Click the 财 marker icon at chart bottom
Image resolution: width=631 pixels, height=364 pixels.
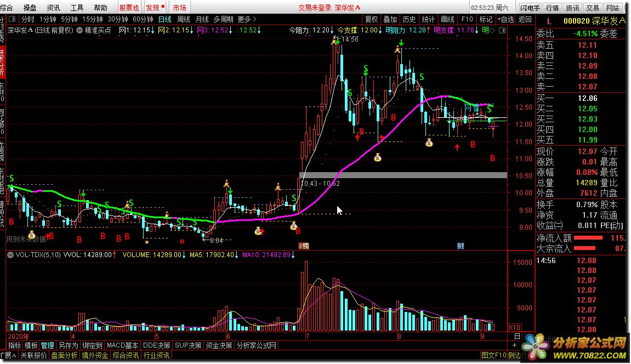[x=461, y=246]
